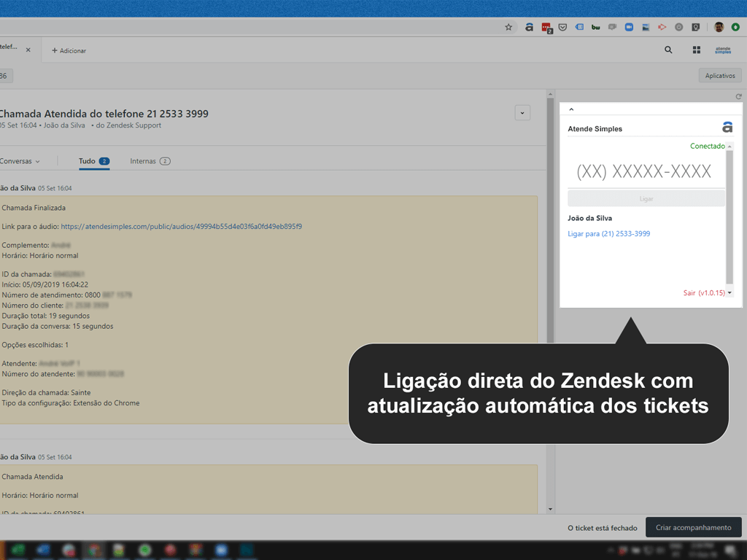
Task: Click the bookmark star icon in address bar
Action: tap(508, 27)
